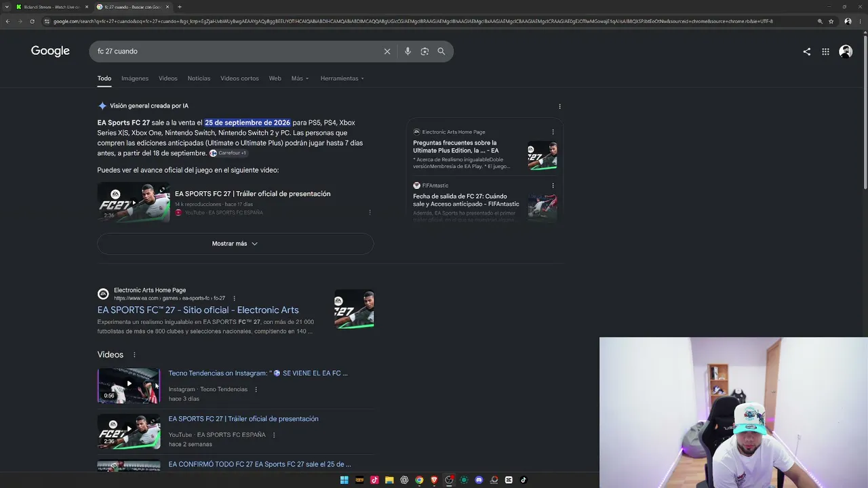Open CapCut from the taskbar
The height and width of the screenshot is (488, 868).
(509, 480)
